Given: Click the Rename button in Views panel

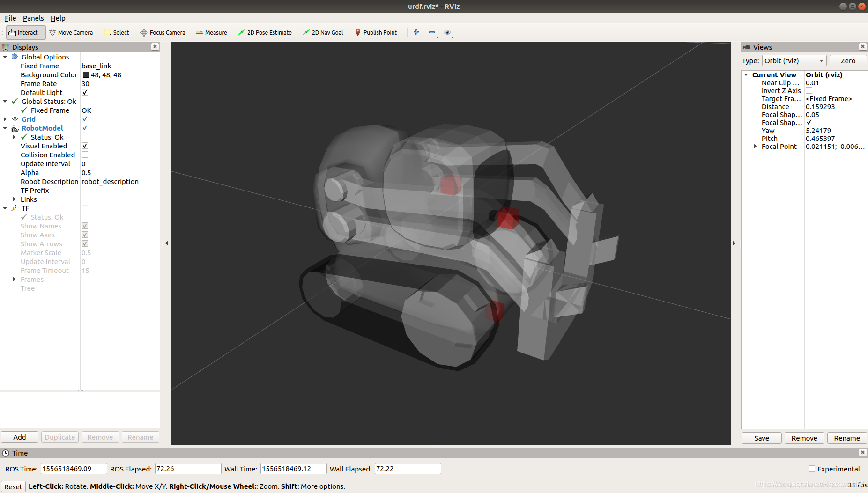Looking at the screenshot, I should coord(847,438).
